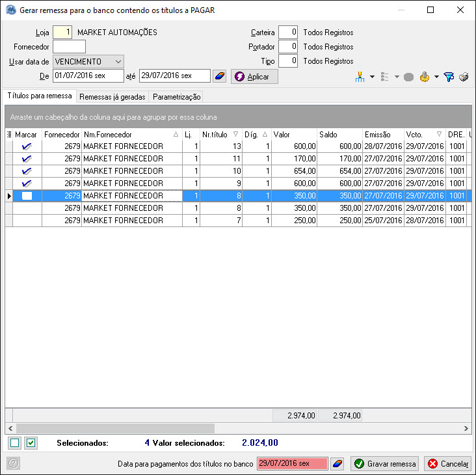This screenshot has width=476, height=475.
Task: Switch to Títulos para remessa tab
Action: pyautogui.click(x=40, y=96)
